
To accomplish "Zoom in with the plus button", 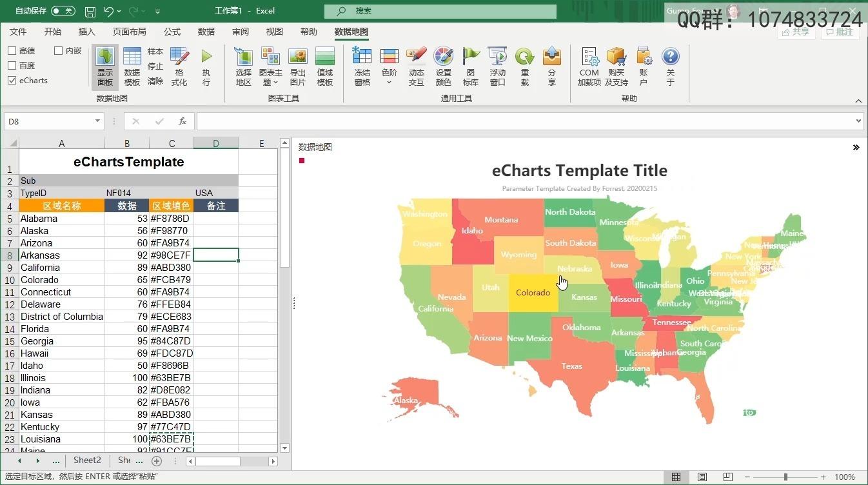I will point(824,477).
